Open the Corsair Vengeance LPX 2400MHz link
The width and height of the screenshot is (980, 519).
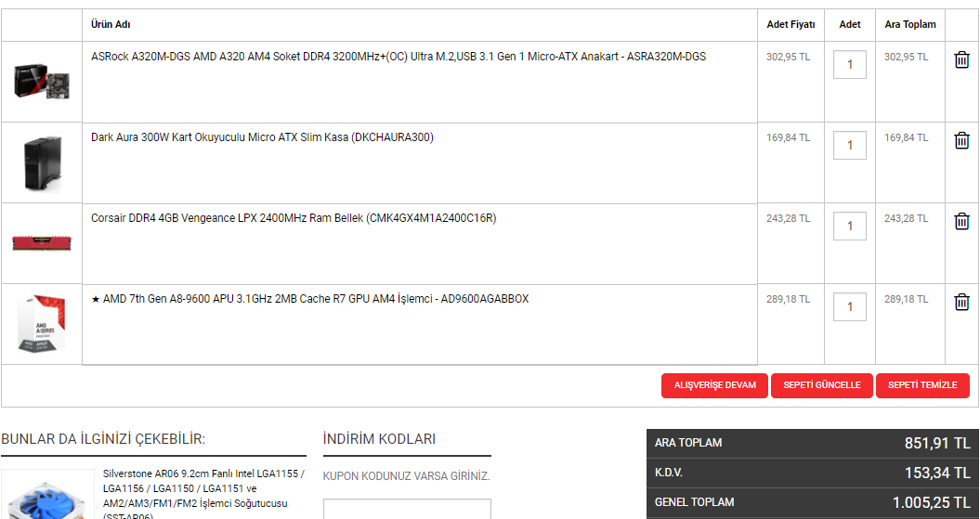294,218
